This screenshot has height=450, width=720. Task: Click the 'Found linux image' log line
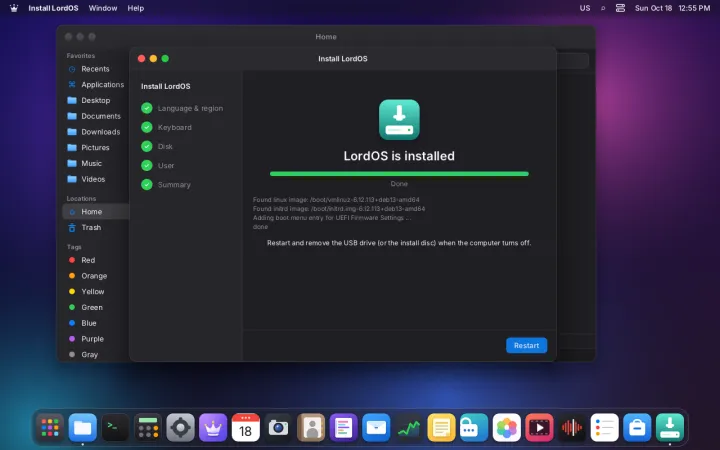click(x=336, y=200)
